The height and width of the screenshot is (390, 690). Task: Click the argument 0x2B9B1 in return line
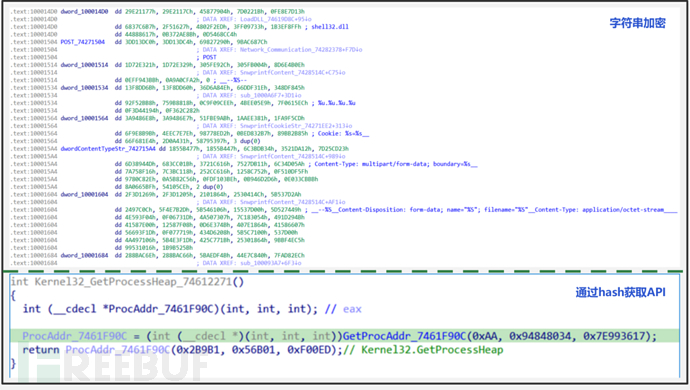199,350
